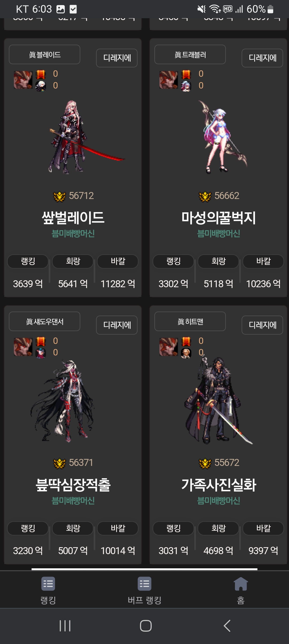
Task: Tap the 眞 블레이드 class button
Action: point(44,55)
